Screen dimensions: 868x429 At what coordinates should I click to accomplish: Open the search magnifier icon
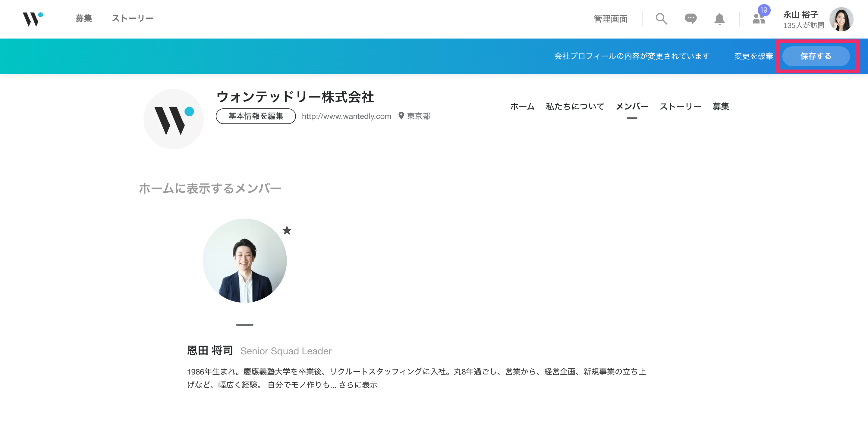pos(661,19)
